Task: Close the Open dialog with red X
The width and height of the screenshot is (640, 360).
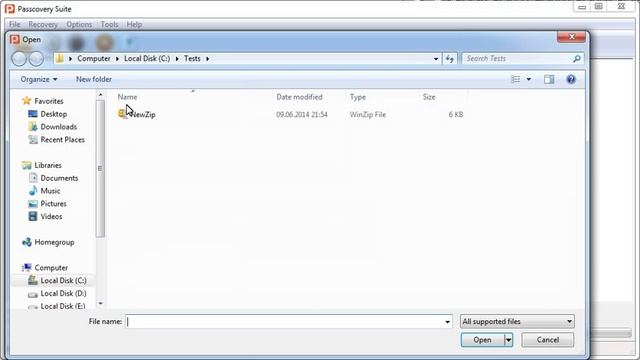Action: tap(571, 37)
